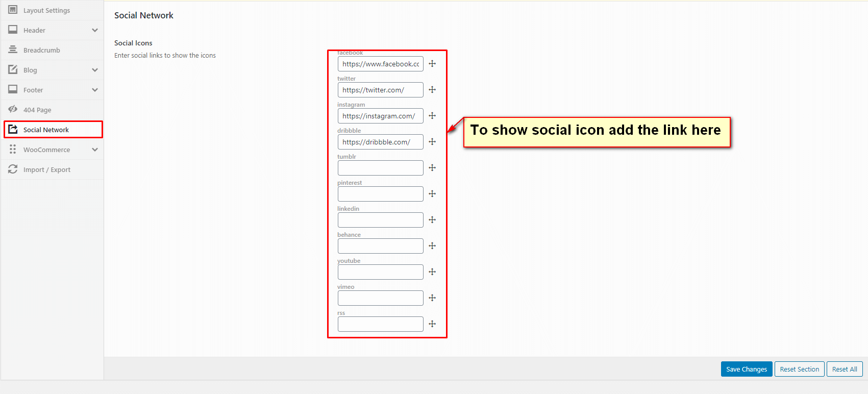Click the move handle beside tumblr field
Screen dimensions: 868x394
pos(432,168)
